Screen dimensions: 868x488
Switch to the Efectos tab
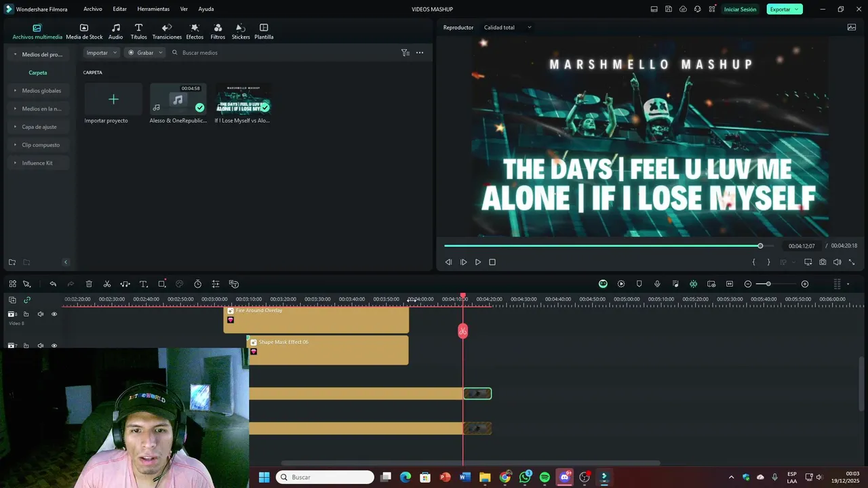coord(195,32)
